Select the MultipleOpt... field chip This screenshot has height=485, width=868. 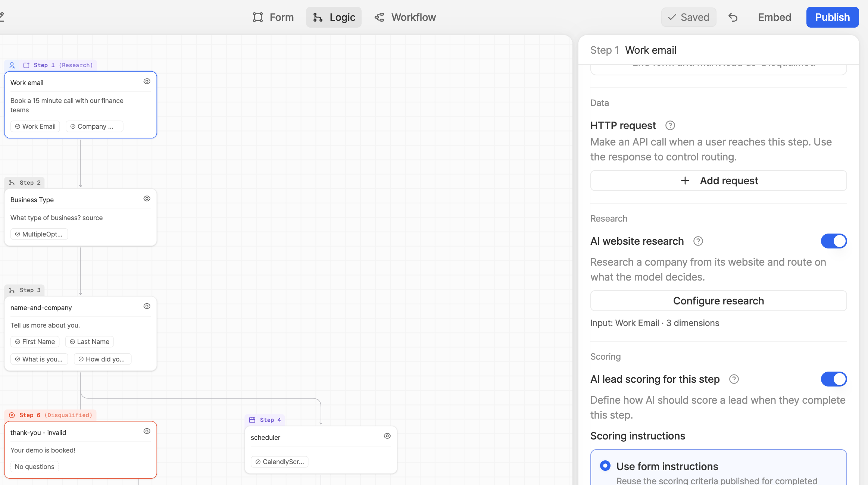[x=39, y=234]
